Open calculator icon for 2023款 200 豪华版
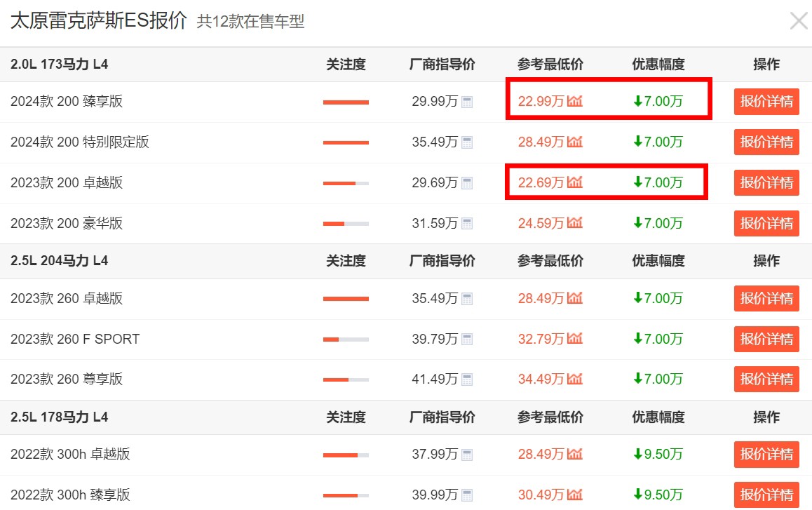The image size is (812, 510). point(467,224)
